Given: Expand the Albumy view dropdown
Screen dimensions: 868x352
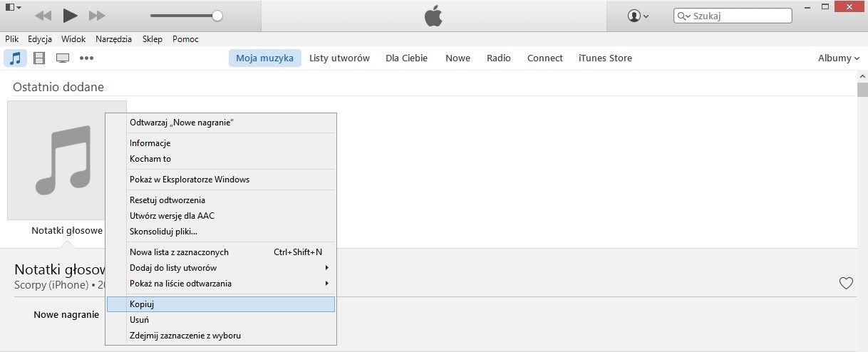Looking at the screenshot, I should point(839,58).
